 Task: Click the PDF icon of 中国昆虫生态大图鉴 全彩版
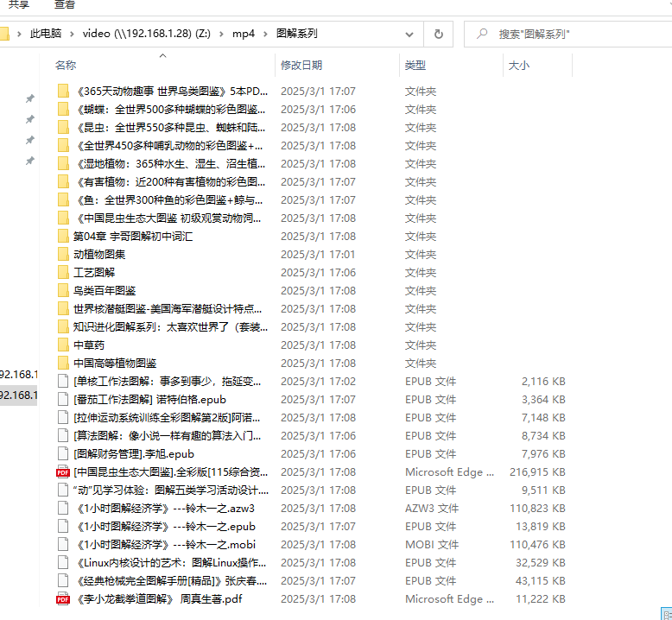tap(62, 472)
